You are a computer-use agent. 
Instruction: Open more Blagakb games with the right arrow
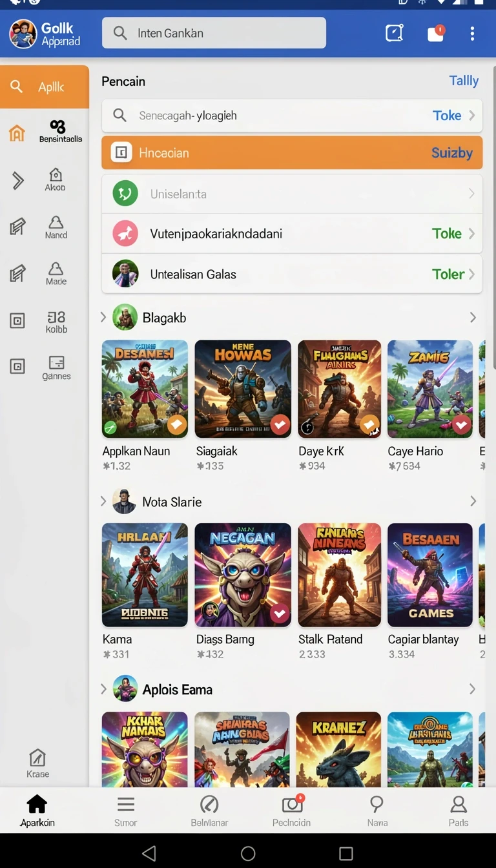(473, 317)
